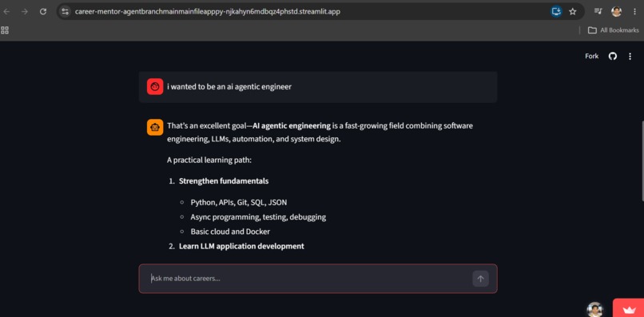Click the Fork button

pyautogui.click(x=592, y=56)
